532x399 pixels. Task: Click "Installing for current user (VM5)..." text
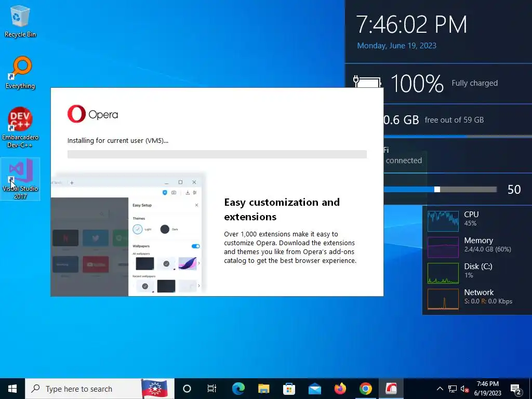click(118, 140)
